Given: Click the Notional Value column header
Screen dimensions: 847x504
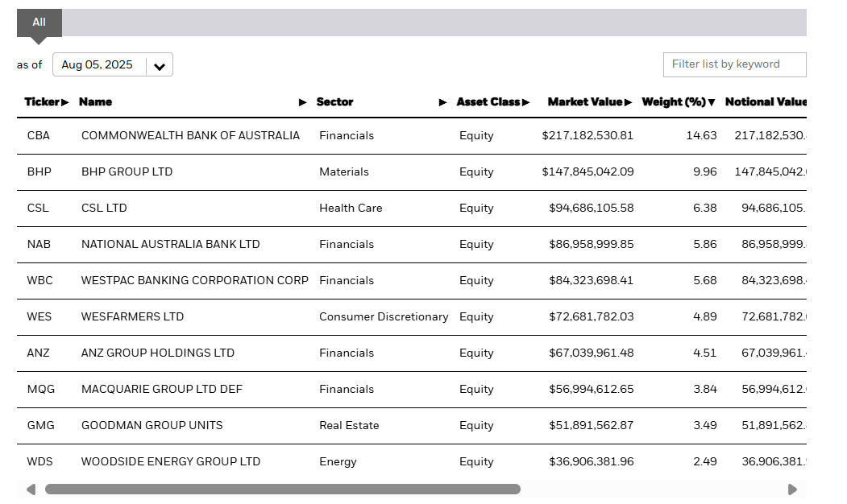Looking at the screenshot, I should pos(764,102).
